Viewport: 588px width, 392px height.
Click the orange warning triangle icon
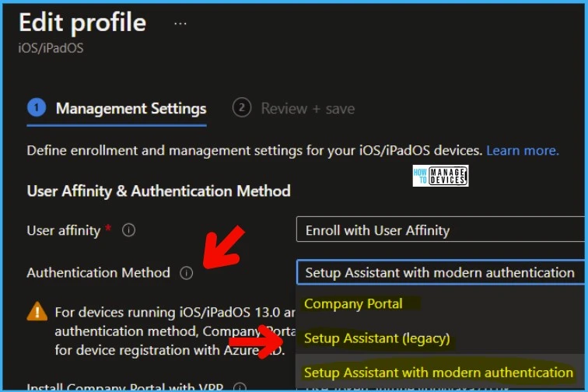[37, 311]
